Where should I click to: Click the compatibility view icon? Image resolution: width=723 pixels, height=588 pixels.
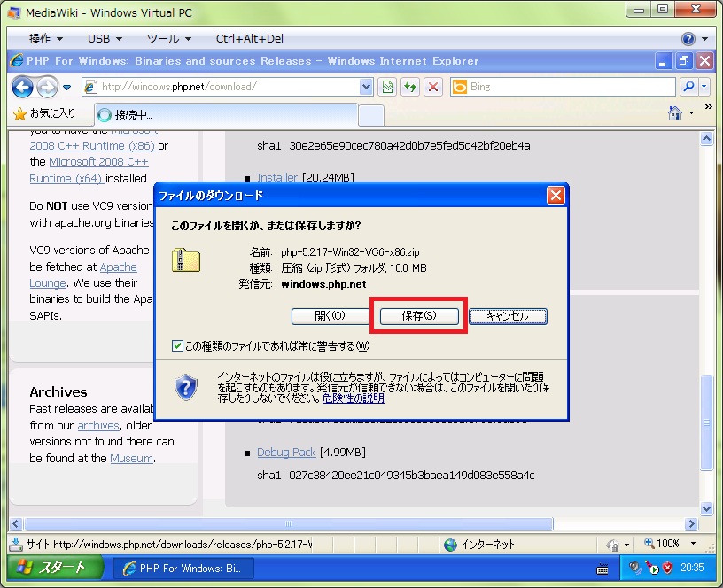coord(387,87)
